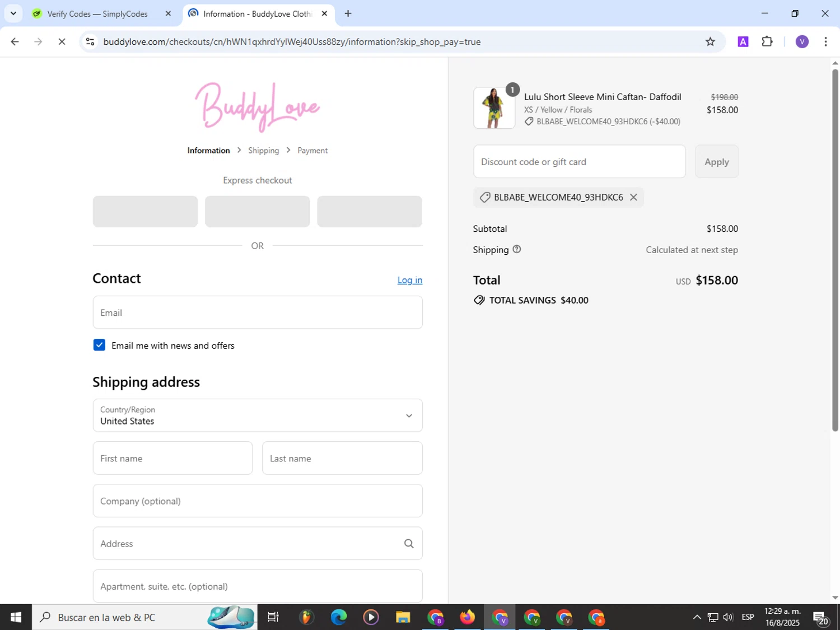This screenshot has height=630, width=840.
Task: Open the Shipping help question icon
Action: point(517,249)
